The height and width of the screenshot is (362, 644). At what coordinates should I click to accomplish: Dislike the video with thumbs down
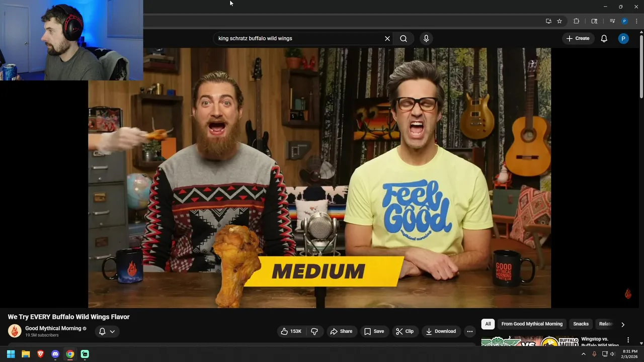click(x=314, y=331)
